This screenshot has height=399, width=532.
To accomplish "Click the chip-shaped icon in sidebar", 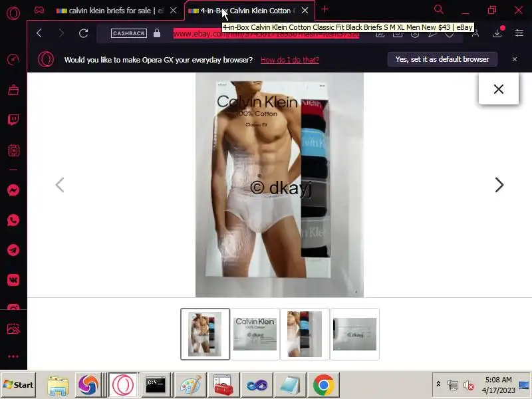I will [x=13, y=150].
